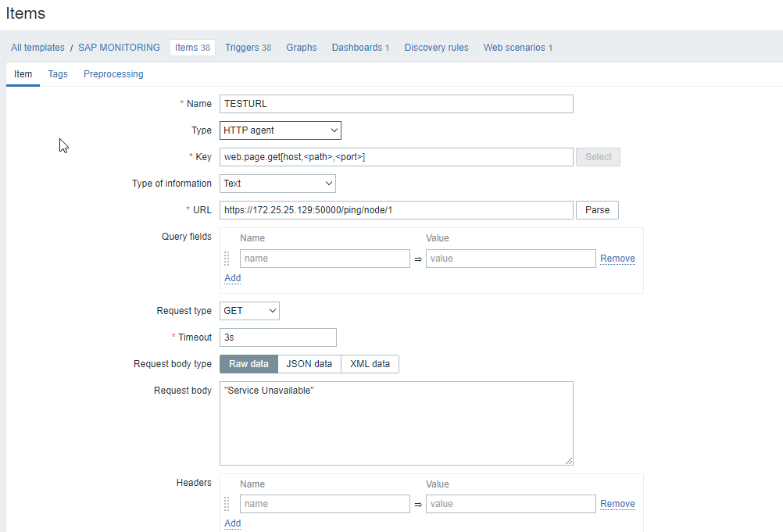Grab the Headers row drag handle
Viewport: 783px width, 532px height.
coord(227,504)
